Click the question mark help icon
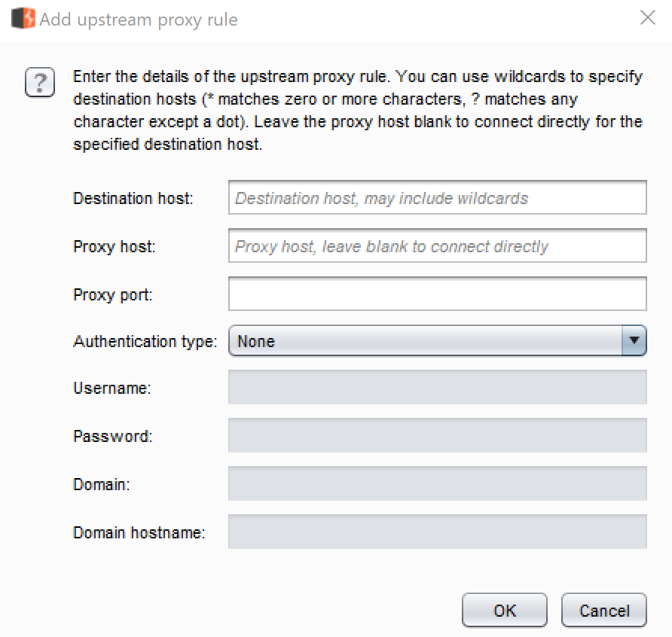 tap(40, 82)
